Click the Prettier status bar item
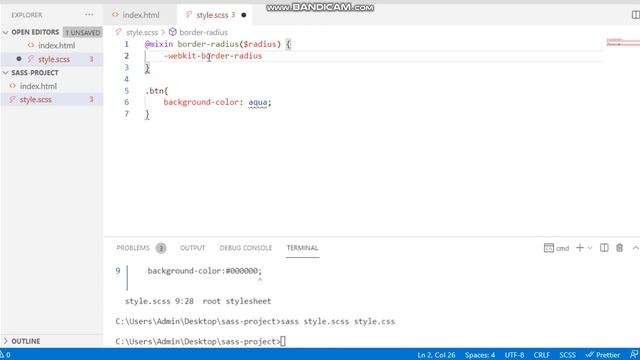 point(602,355)
